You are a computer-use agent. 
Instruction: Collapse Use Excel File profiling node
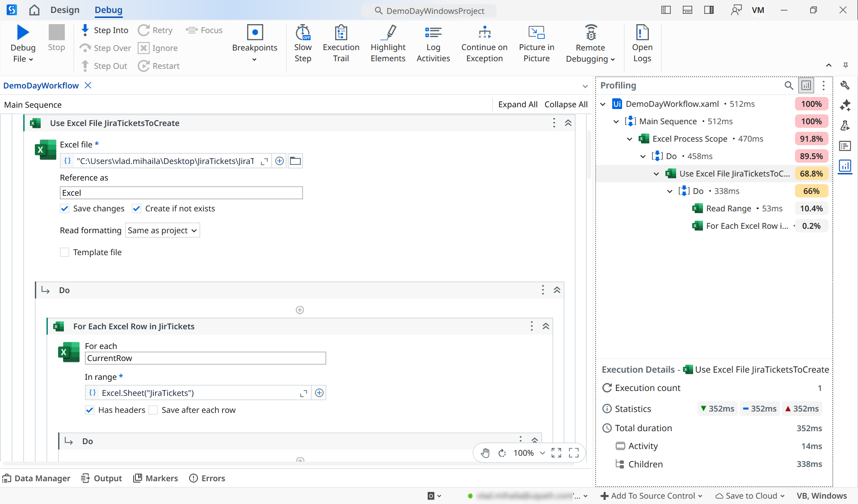point(656,174)
